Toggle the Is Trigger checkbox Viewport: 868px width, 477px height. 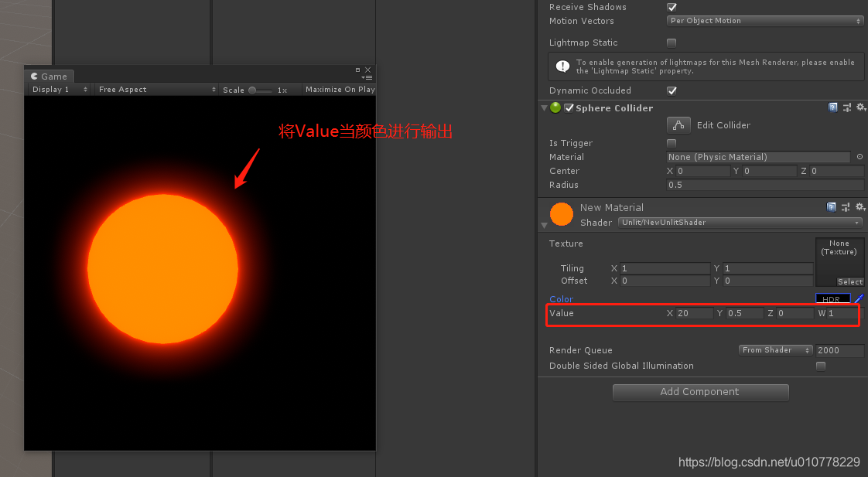tap(671, 143)
